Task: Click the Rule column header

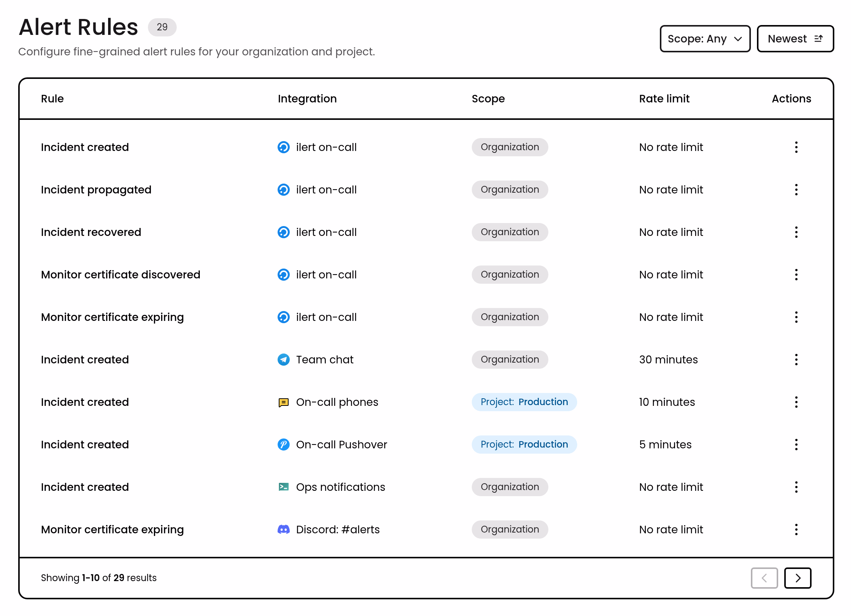Action: click(x=52, y=99)
